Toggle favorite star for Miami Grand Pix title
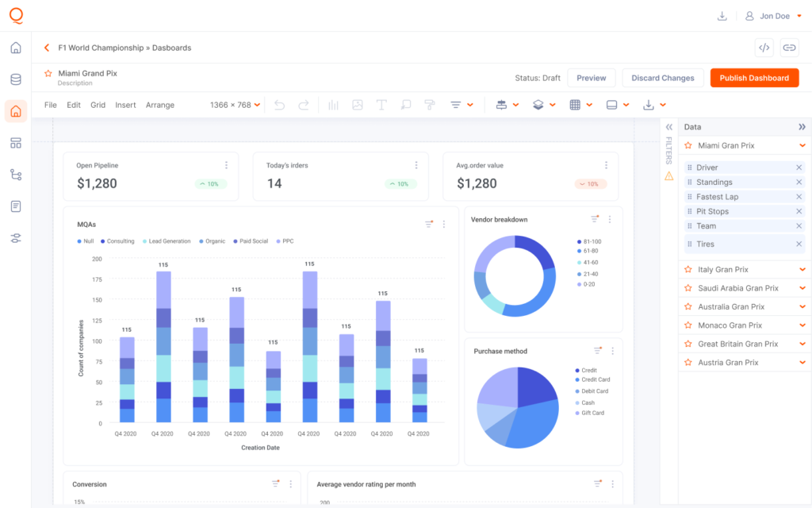 click(x=48, y=74)
